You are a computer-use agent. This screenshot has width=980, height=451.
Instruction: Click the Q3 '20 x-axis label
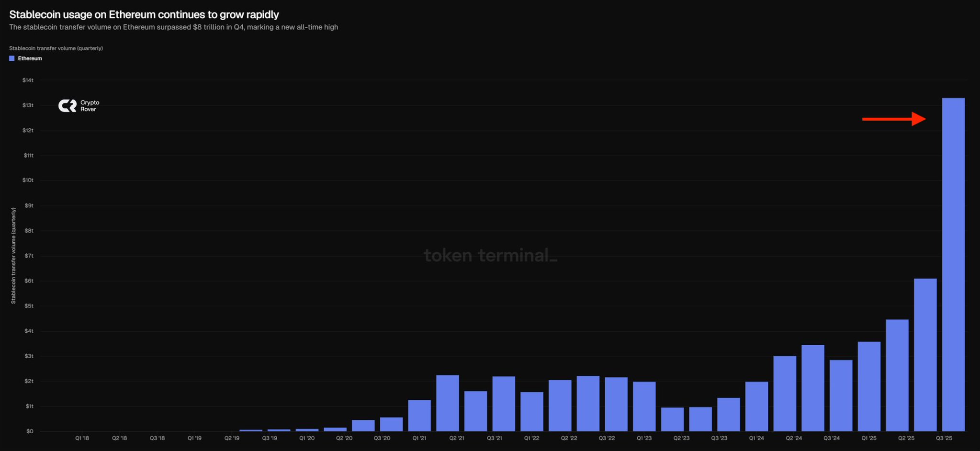(382, 438)
